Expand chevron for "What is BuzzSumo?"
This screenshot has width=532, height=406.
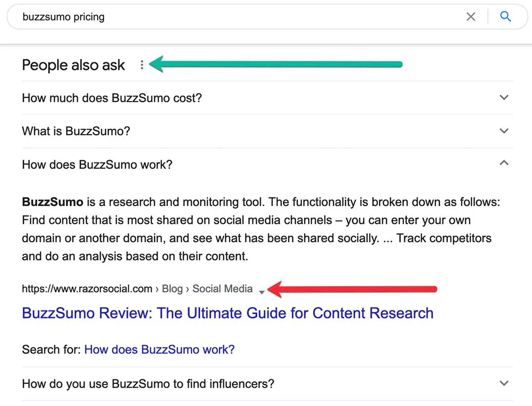pos(504,131)
